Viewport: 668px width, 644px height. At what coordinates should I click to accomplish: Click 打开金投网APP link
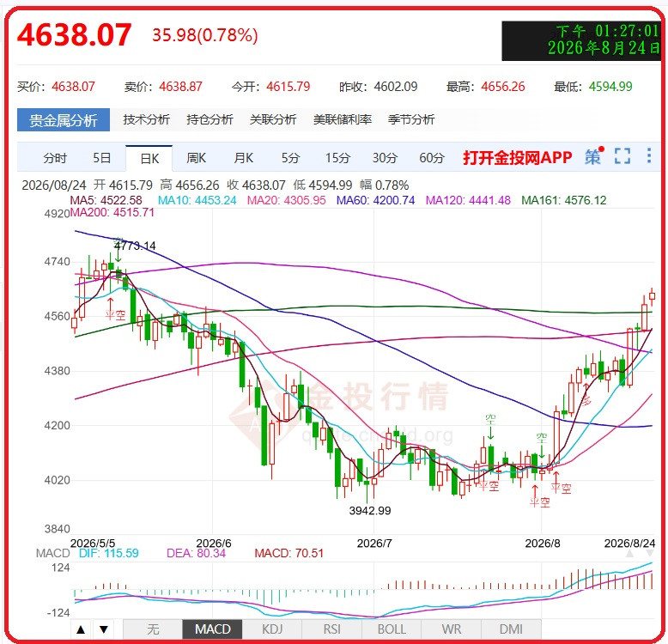click(x=517, y=158)
